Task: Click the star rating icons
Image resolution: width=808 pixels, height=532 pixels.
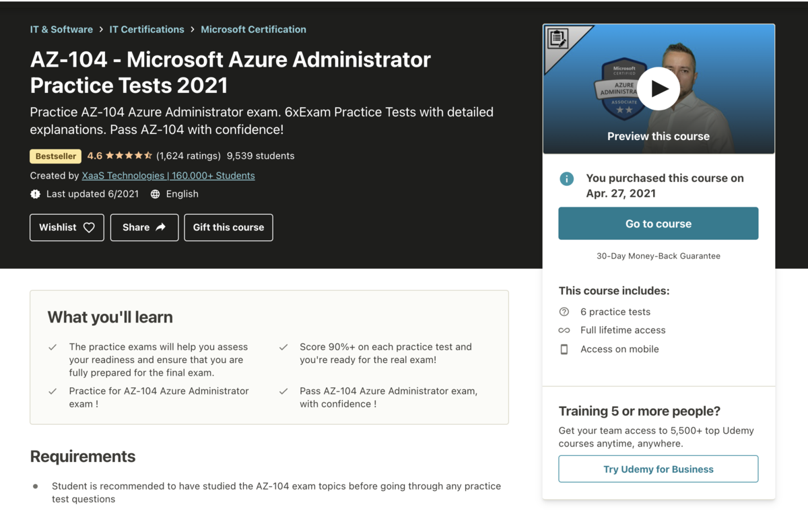Action: coord(129,156)
